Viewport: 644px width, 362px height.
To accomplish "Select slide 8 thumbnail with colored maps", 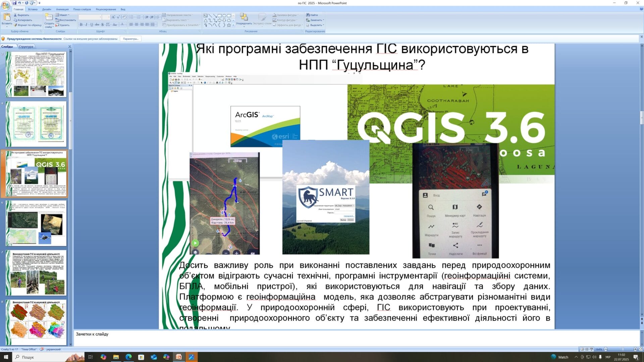I will 36,322.
